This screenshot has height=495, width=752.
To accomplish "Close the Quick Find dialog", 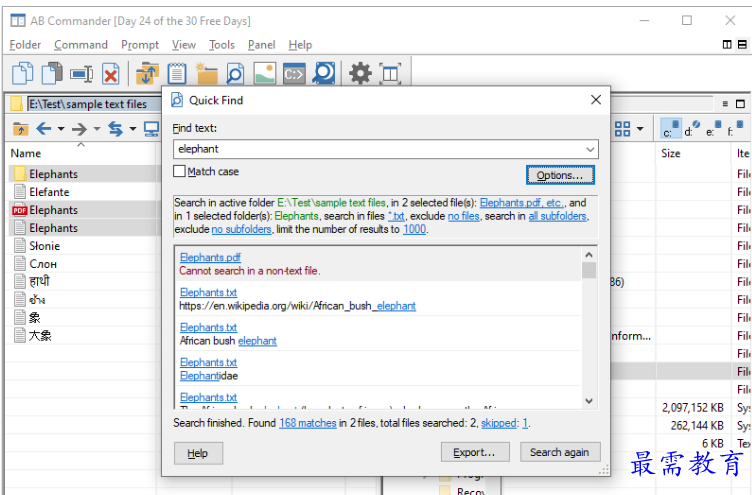I will [596, 100].
